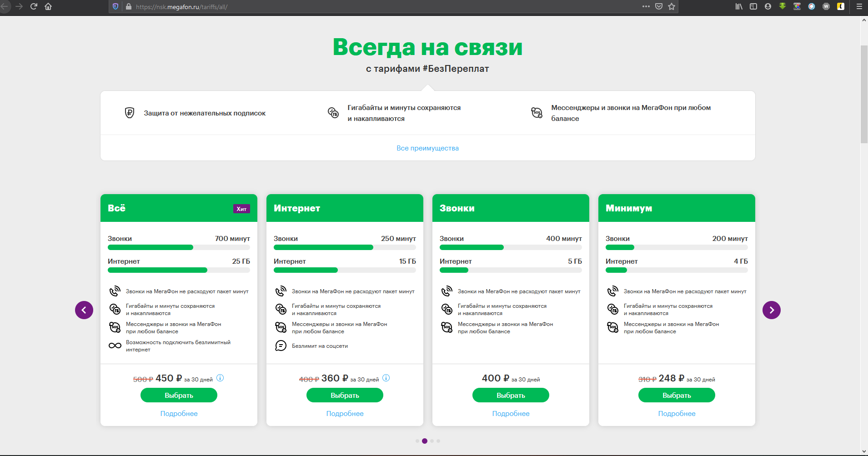Image resolution: width=868 pixels, height=456 pixels.
Task: Show site security lock info
Action: 128,6
